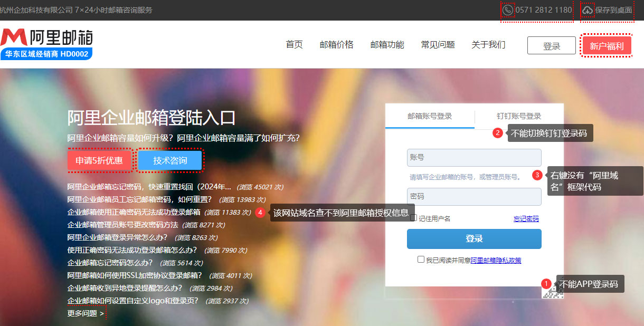Open the 首页 menu item
This screenshot has width=644, height=326.
[294, 45]
